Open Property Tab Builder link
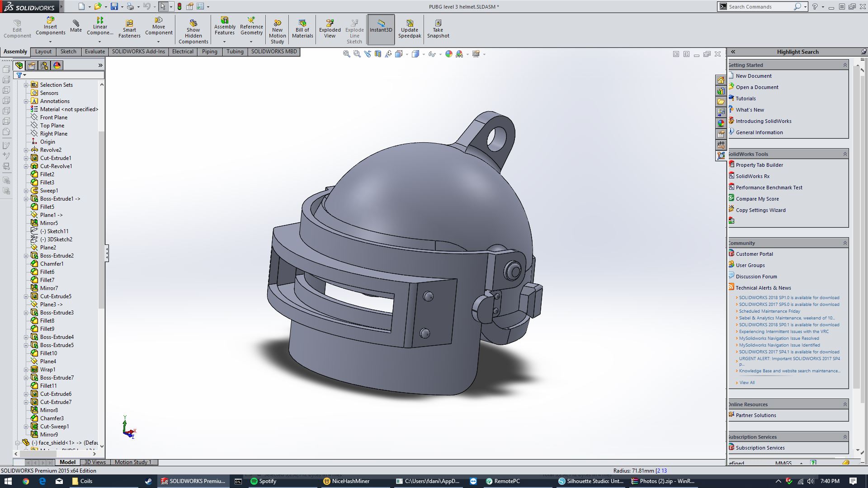Screen dimensions: 868x488 (x=759, y=165)
